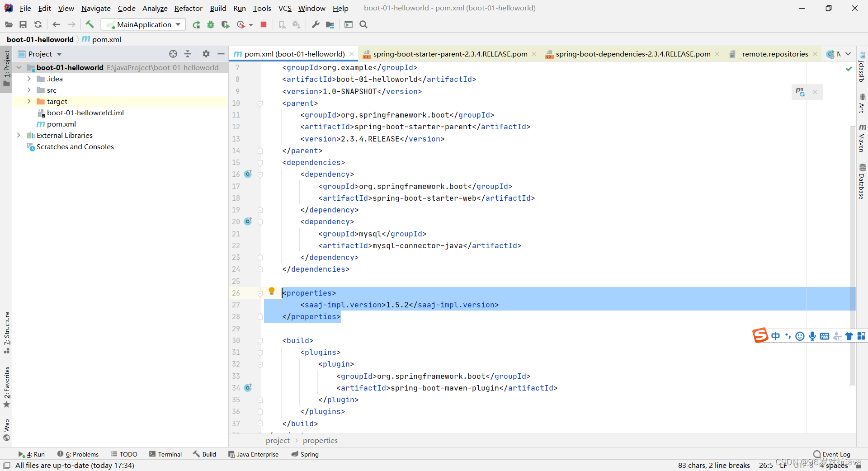
Task: Dismiss the Maven changes floating popup
Action: click(815, 92)
